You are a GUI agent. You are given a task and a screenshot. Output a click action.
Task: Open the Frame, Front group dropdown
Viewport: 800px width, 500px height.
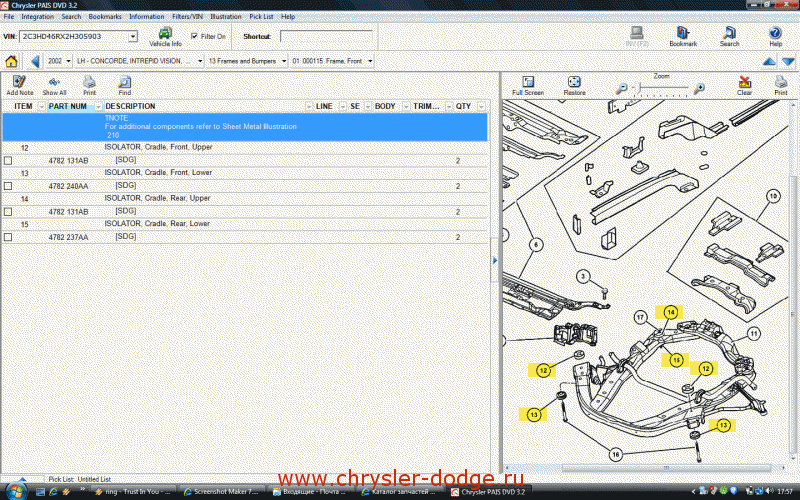click(x=370, y=61)
